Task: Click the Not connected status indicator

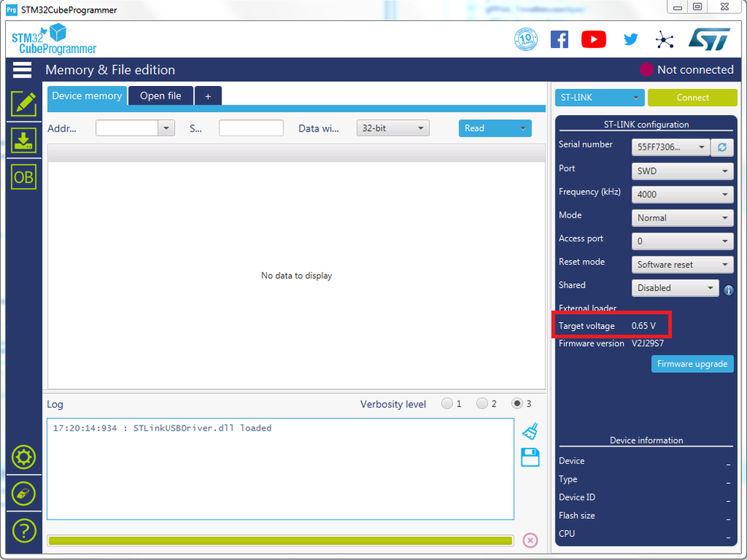Action: [686, 70]
